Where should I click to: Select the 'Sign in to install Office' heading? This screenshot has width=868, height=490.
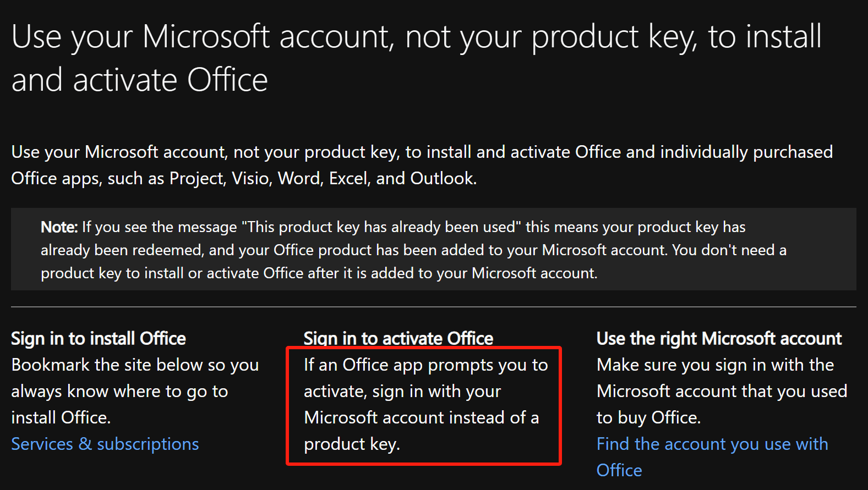99,338
